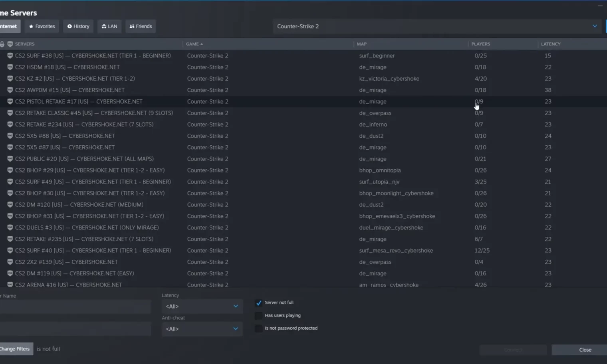Click map de_inferno
Image resolution: width=607 pixels, height=364 pixels.
tap(373, 125)
